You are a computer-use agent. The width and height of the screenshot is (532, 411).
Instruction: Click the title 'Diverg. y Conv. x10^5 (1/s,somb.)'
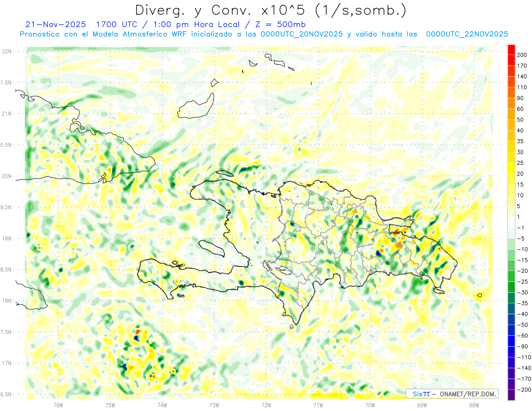click(x=270, y=10)
